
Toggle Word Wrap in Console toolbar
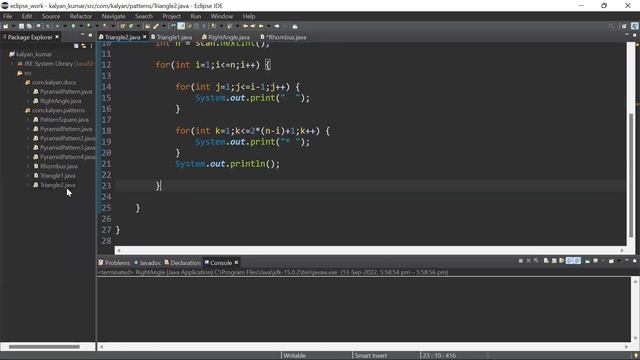[x=562, y=261]
